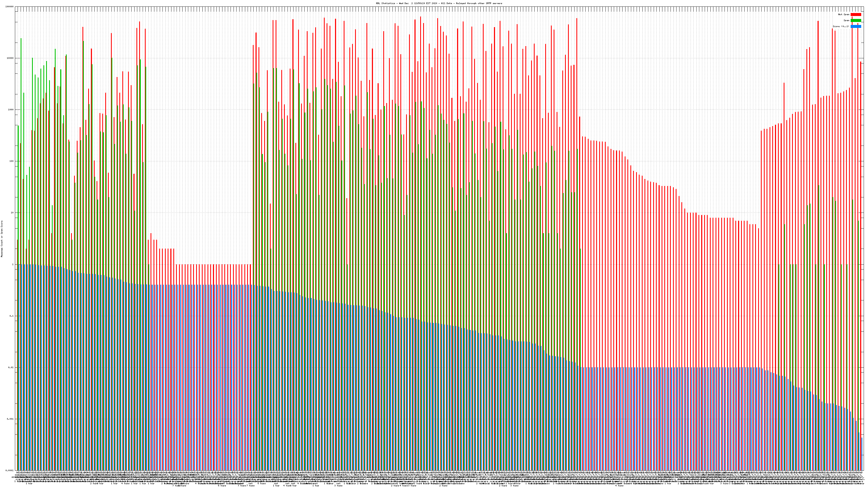Image resolution: width=868 pixels, height=488 pixels.
Task: Click the red Not Spam legend swatch
Action: click(856, 14)
